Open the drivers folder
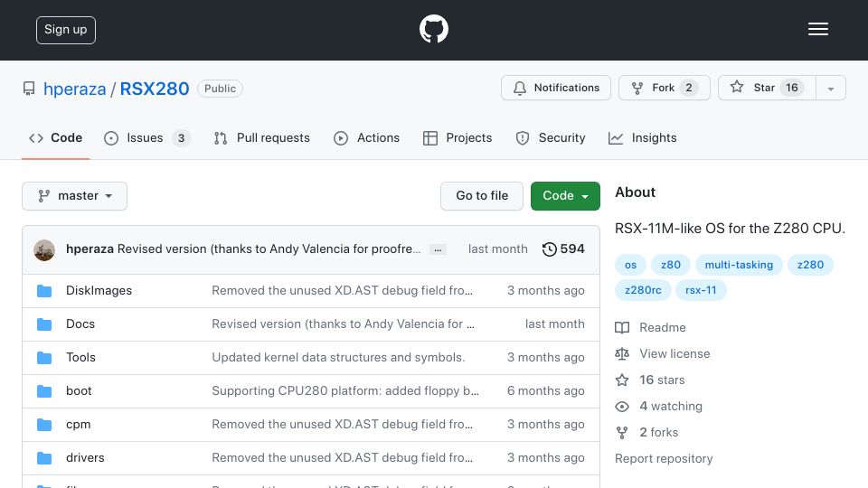 [85, 457]
